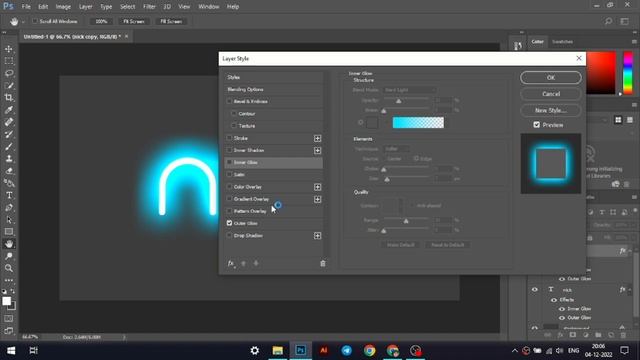The image size is (640, 360).
Task: Open the search icon in options bar
Action: click(609, 21)
